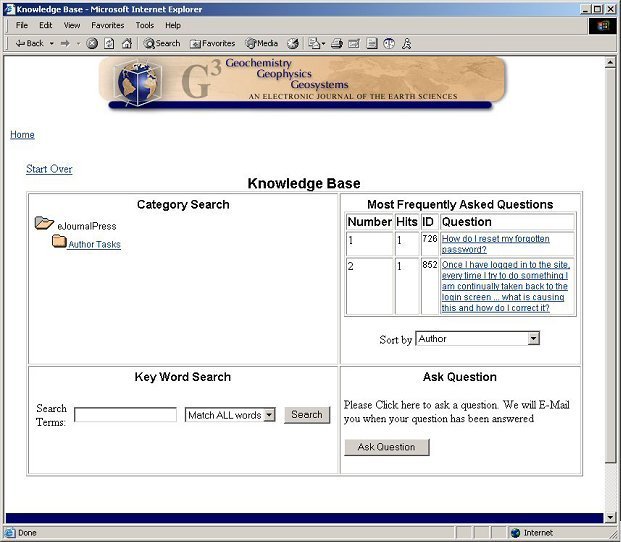Screen dimensions: 621x542
Task: Open the Media toolbar button
Action: pos(262,43)
